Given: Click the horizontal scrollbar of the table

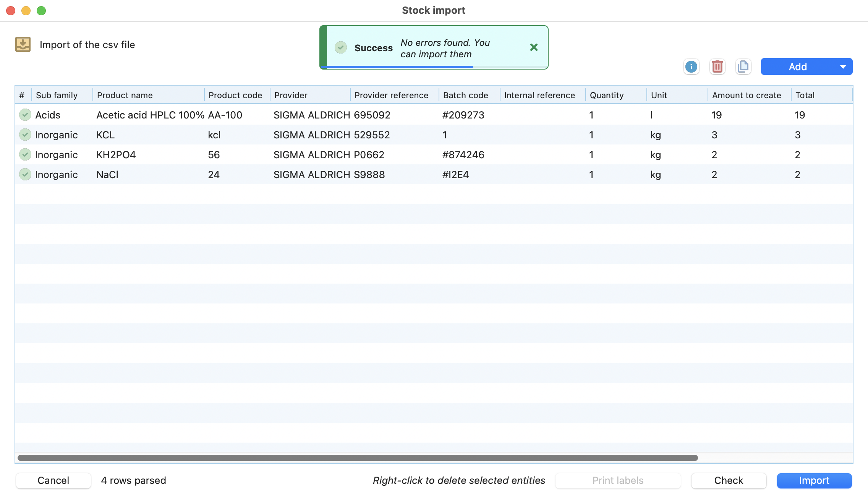Looking at the screenshot, I should (358, 458).
